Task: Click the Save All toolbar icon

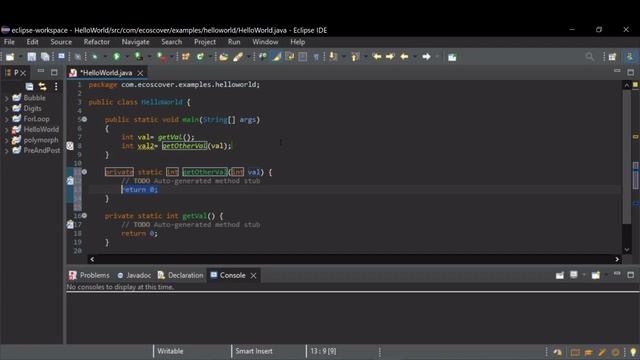Action: [x=45, y=57]
